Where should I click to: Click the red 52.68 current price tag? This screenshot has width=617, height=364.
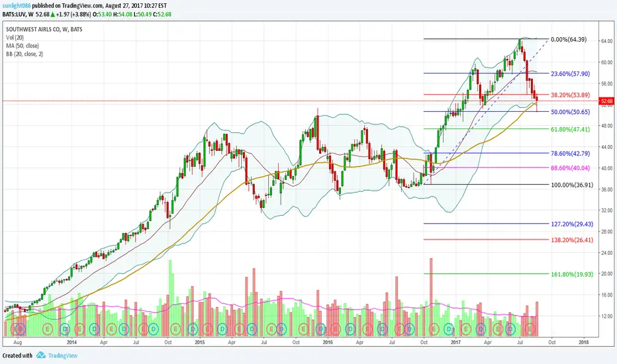(606, 101)
